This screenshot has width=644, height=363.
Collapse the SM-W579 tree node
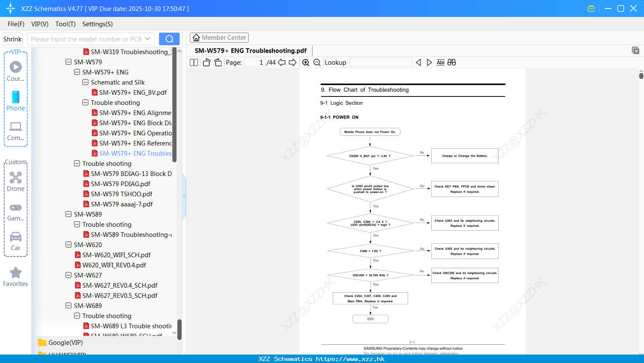point(69,62)
